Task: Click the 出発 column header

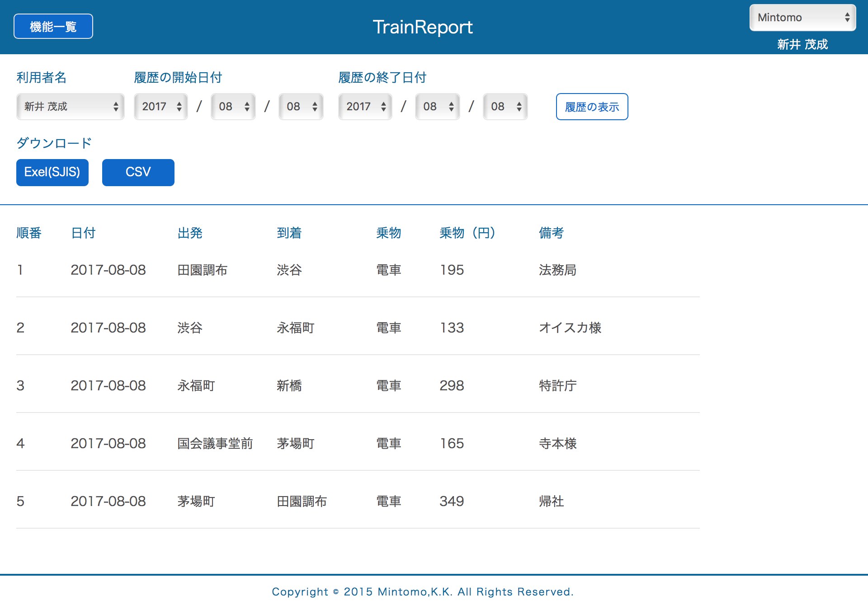Action: tap(190, 233)
